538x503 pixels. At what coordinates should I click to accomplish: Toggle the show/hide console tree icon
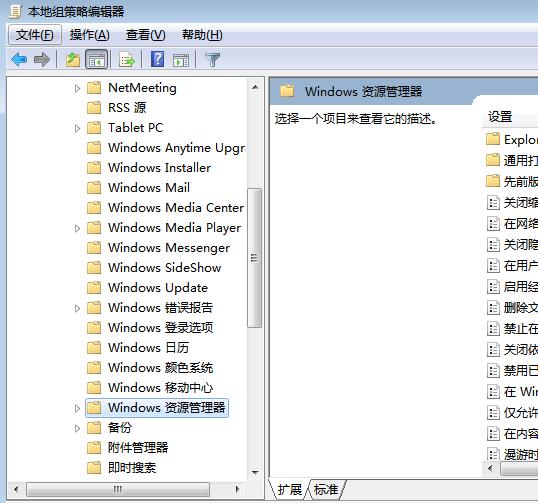(96, 59)
